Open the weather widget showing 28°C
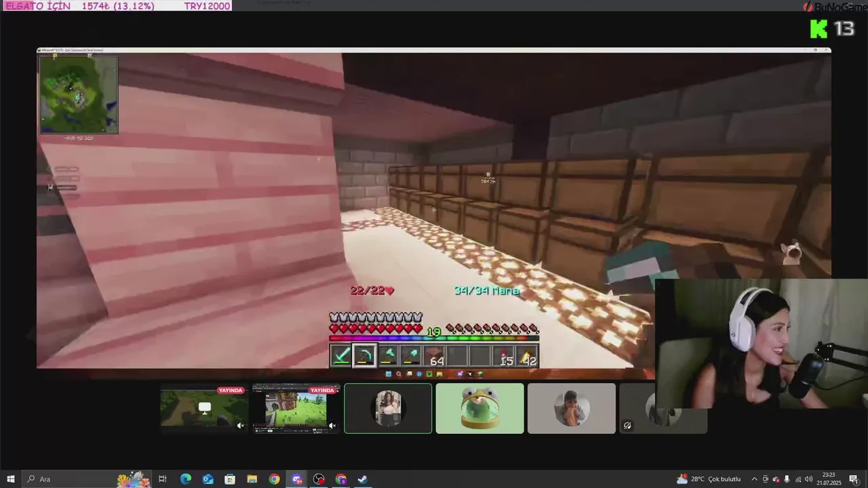This screenshot has width=868, height=488. pos(709,479)
